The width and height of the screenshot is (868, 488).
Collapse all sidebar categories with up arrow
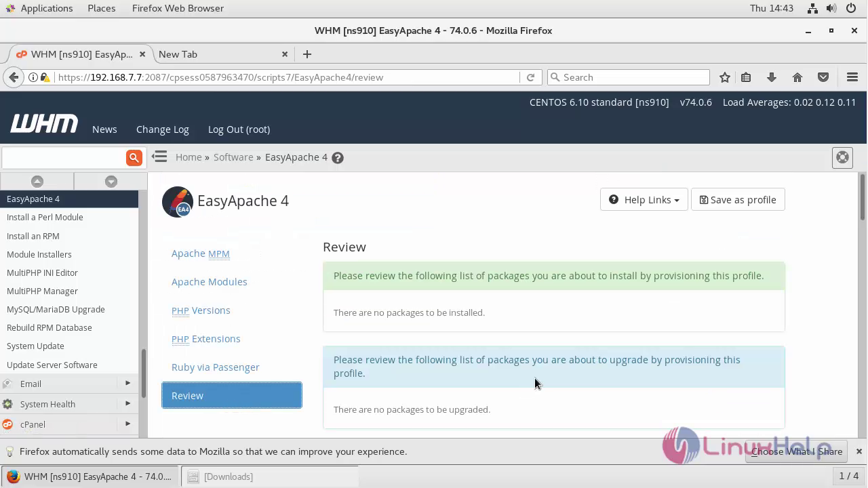point(37,181)
